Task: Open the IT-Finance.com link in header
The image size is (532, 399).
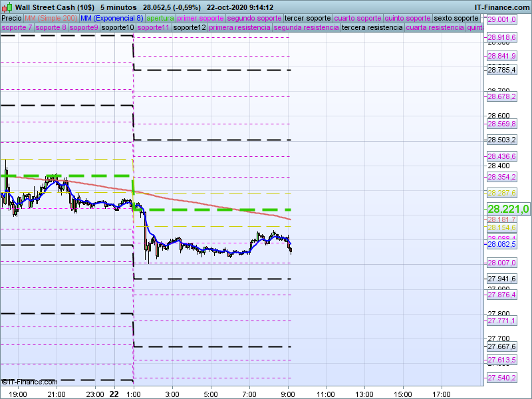Action: click(x=501, y=7)
